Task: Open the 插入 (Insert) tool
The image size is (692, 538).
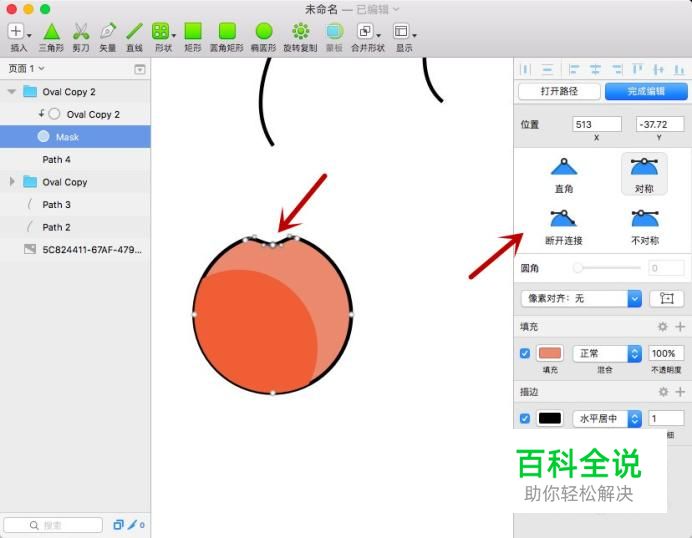Action: tap(16, 31)
